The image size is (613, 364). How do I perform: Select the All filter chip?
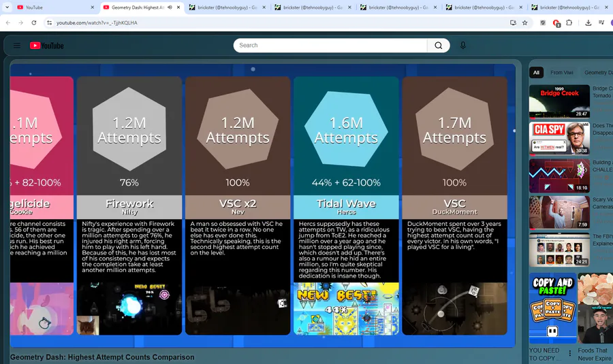537,73
